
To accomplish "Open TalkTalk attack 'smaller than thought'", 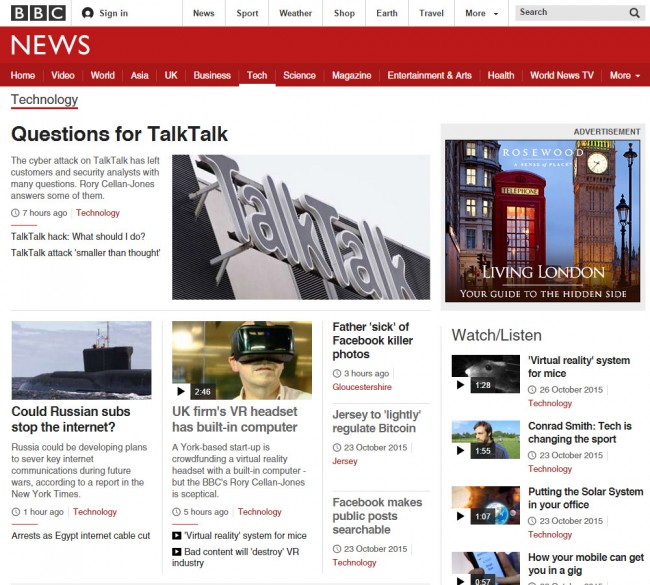I will (x=85, y=253).
